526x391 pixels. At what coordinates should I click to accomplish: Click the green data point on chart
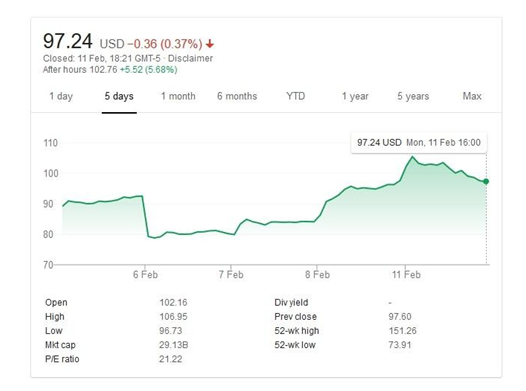pyautogui.click(x=486, y=181)
